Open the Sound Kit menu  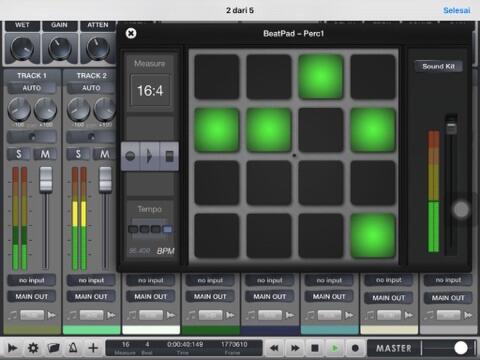coord(439,66)
